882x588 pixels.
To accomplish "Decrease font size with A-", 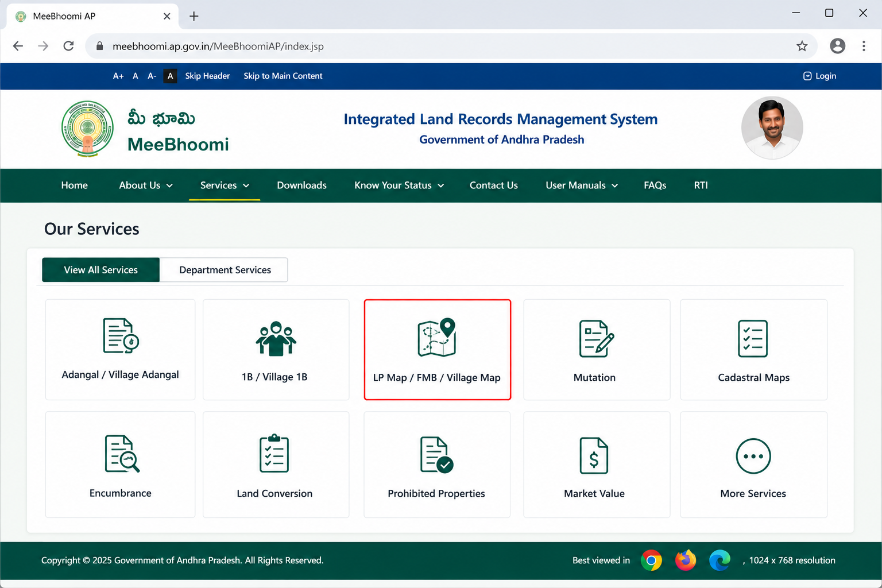I will coord(152,76).
